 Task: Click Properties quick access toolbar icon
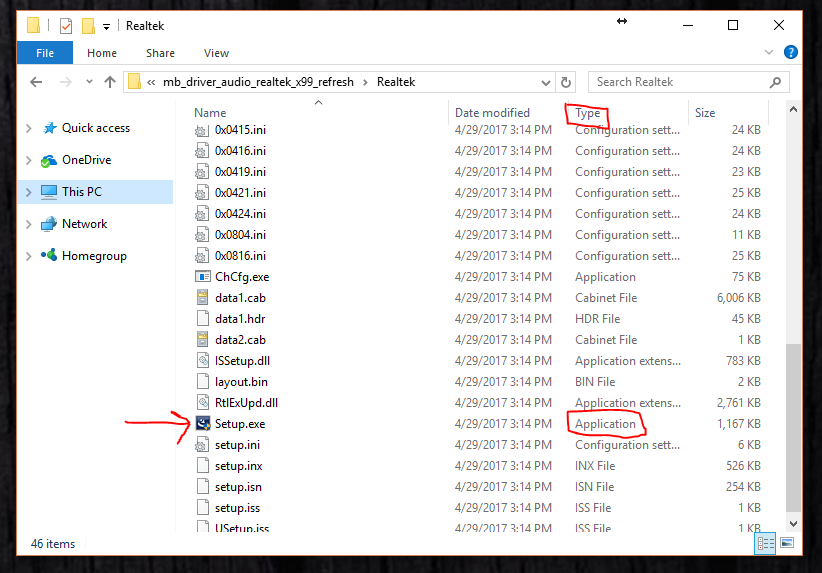click(66, 26)
